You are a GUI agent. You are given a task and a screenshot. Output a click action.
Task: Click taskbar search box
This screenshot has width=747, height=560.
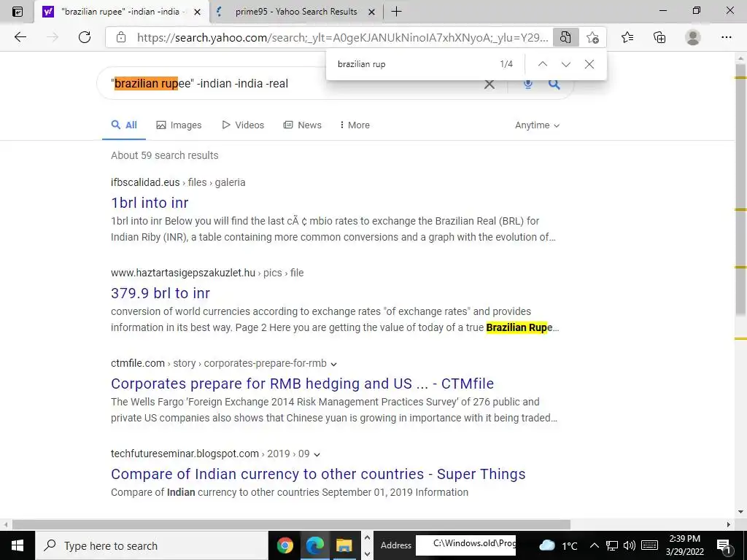(x=152, y=545)
